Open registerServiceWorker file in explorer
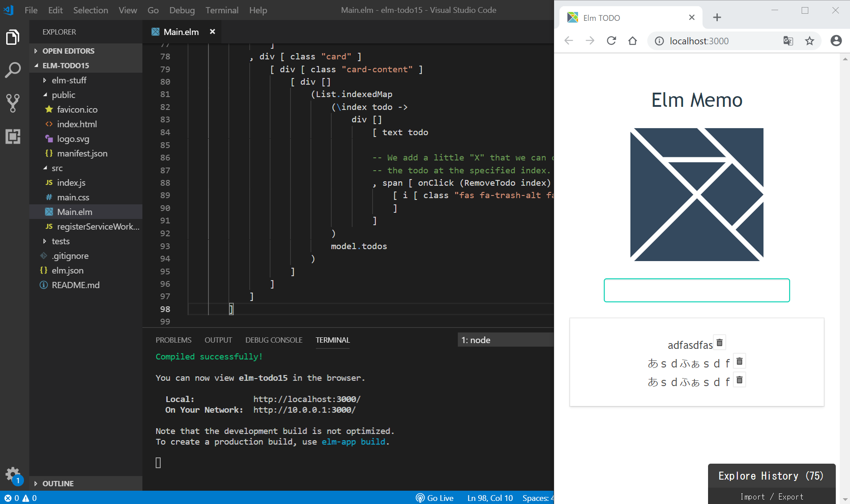The height and width of the screenshot is (504, 850). coord(86,227)
